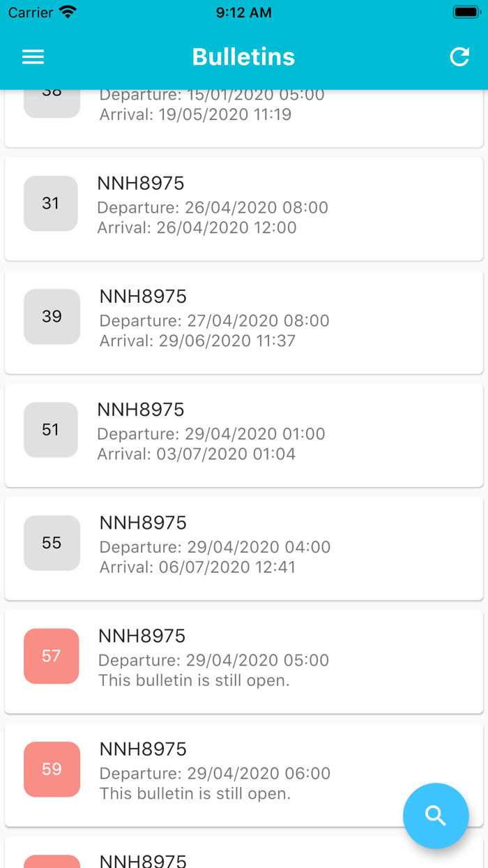Tap the grey number 31 badge
The width and height of the screenshot is (488, 868).
pyautogui.click(x=50, y=204)
